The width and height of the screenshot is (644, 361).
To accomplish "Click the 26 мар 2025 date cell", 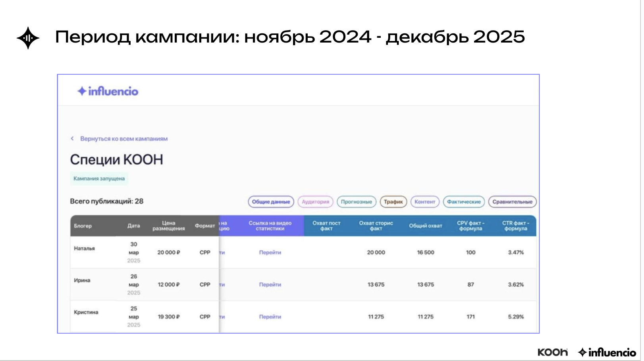I will (x=134, y=285).
